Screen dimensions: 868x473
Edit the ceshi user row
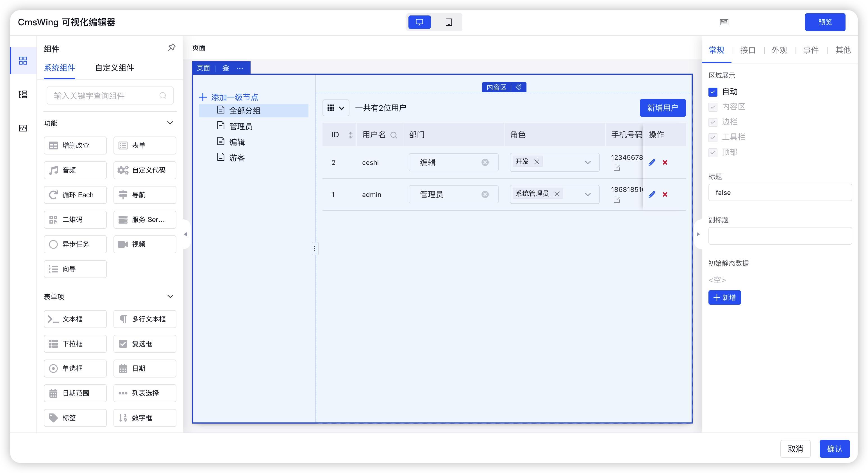coord(652,162)
